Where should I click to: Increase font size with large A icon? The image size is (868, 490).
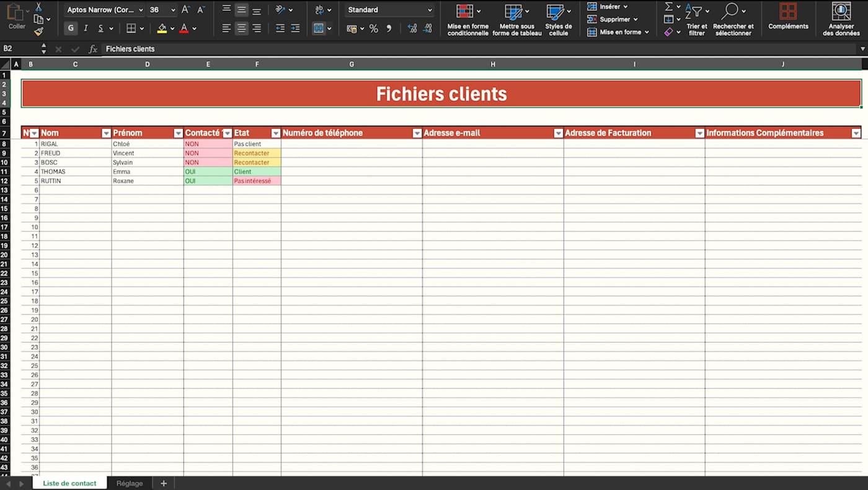coord(185,10)
